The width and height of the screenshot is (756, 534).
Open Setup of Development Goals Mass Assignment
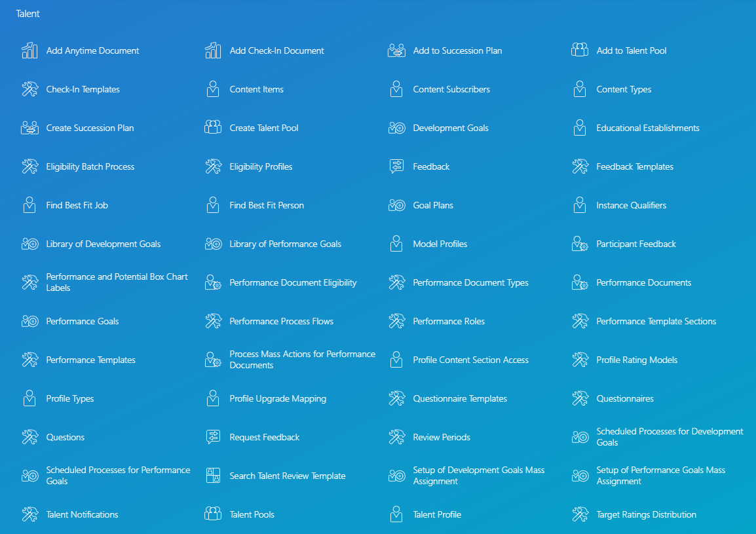click(479, 476)
